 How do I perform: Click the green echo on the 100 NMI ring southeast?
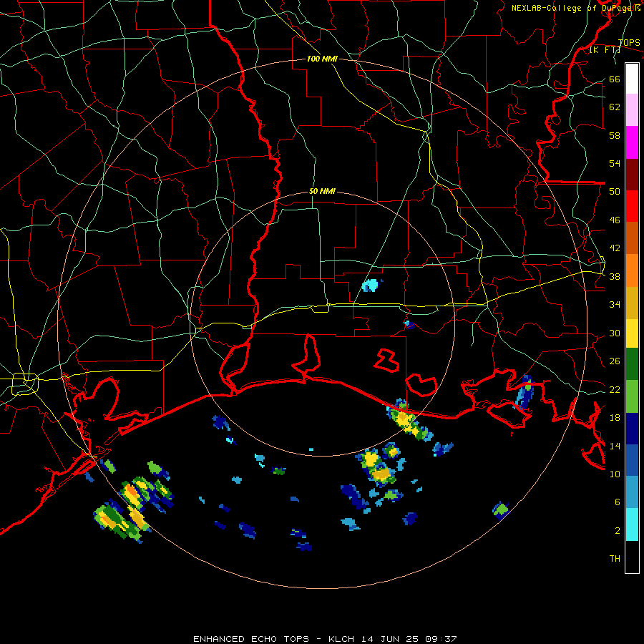[501, 510]
